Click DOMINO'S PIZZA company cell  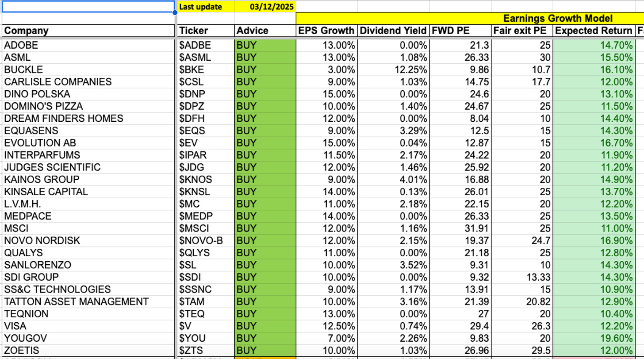point(88,106)
